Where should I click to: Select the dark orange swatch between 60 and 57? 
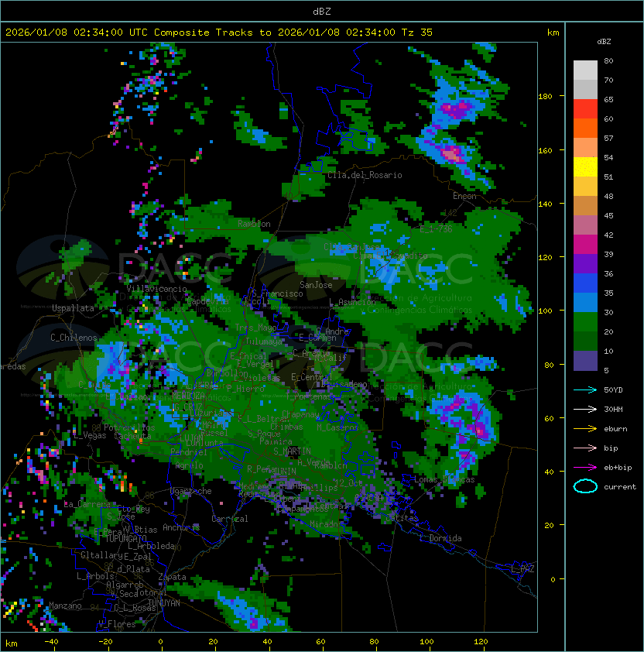(585, 128)
